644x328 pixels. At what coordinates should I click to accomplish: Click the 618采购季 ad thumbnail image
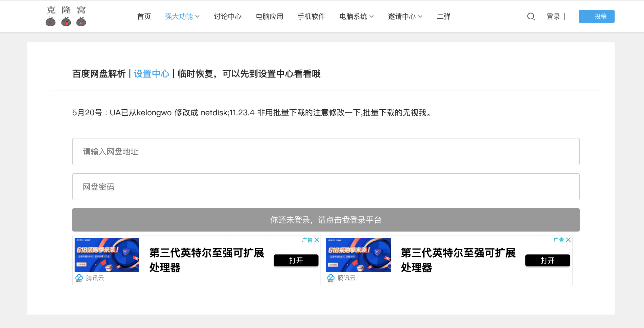coord(107,255)
